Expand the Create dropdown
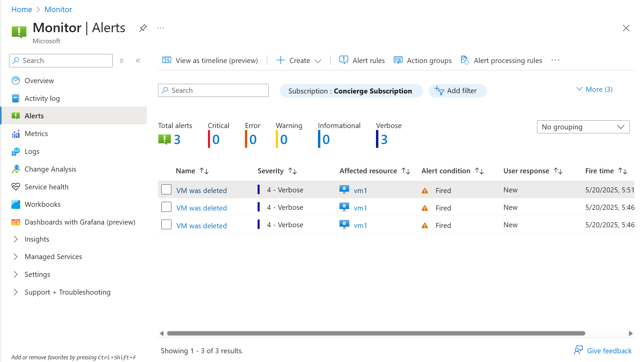 (299, 60)
